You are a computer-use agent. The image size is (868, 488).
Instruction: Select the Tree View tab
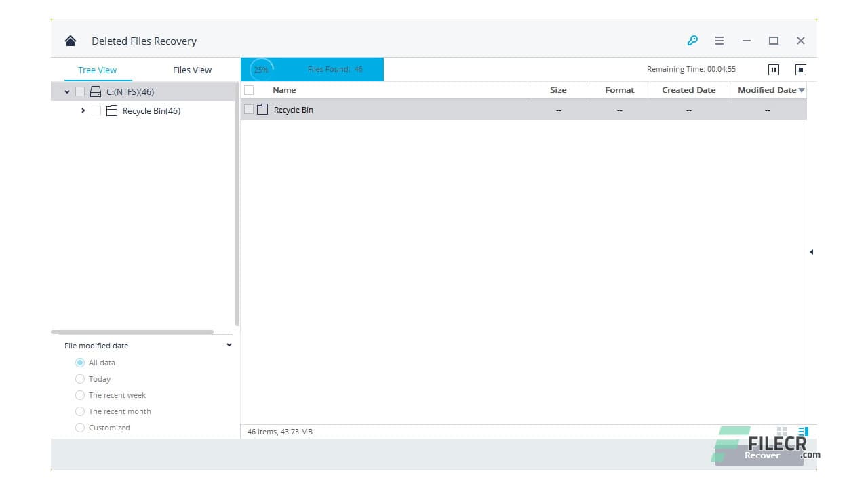pyautogui.click(x=97, y=69)
